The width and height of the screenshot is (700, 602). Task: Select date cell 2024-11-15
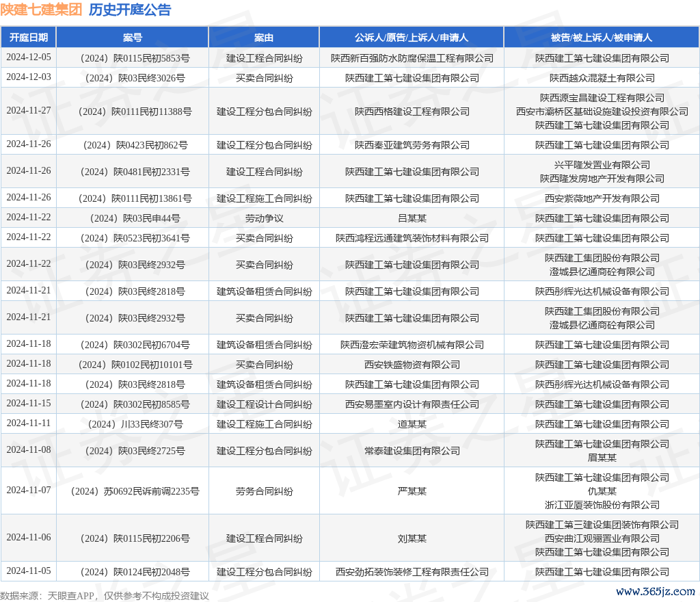(29, 403)
